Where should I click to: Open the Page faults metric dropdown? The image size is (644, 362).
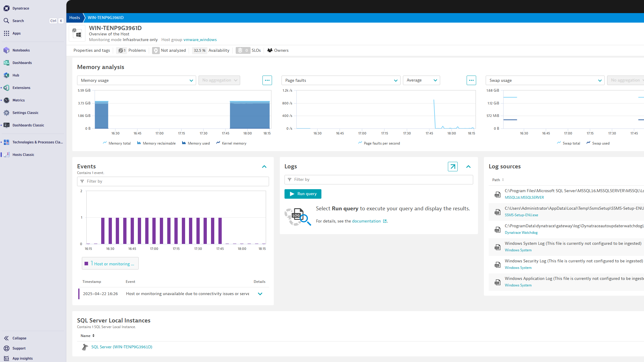point(341,80)
